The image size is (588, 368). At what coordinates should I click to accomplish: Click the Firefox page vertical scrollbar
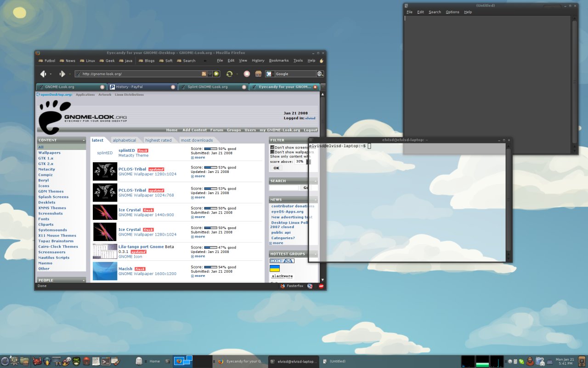coord(322,186)
